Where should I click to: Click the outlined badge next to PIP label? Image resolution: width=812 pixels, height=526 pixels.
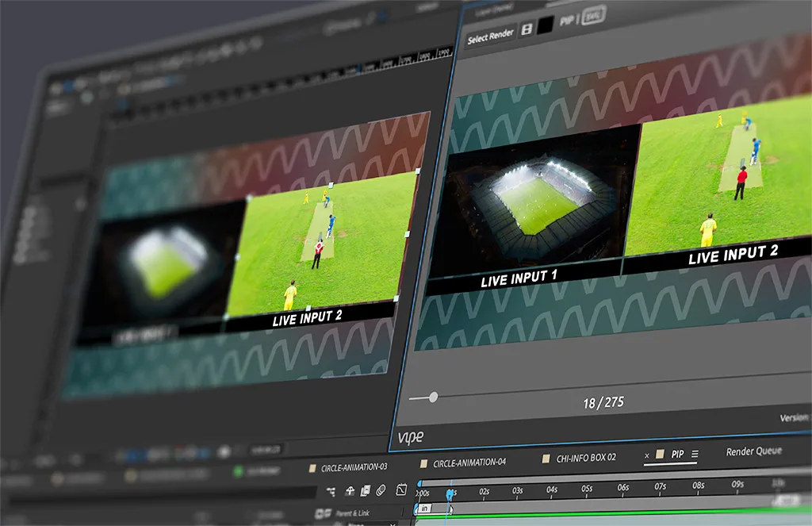593,16
